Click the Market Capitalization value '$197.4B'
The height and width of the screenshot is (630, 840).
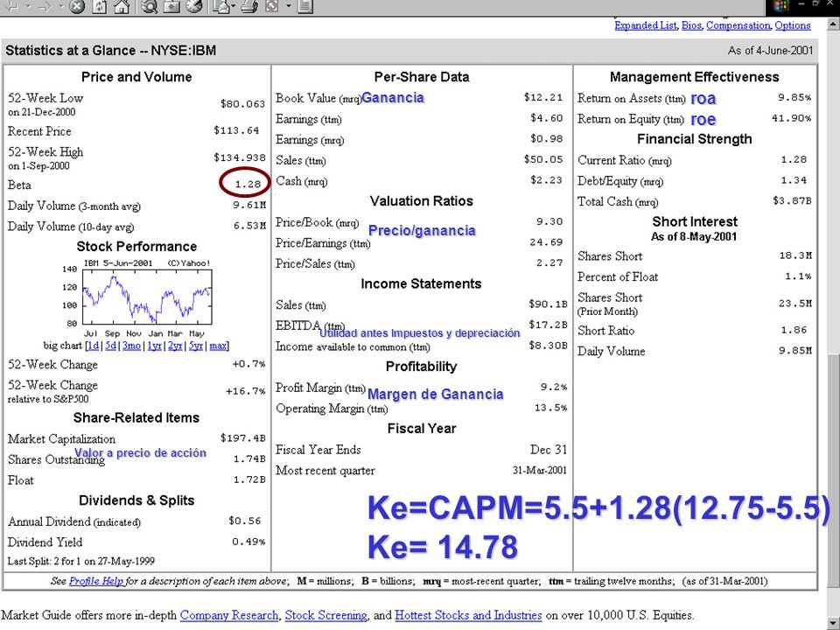[x=242, y=438]
